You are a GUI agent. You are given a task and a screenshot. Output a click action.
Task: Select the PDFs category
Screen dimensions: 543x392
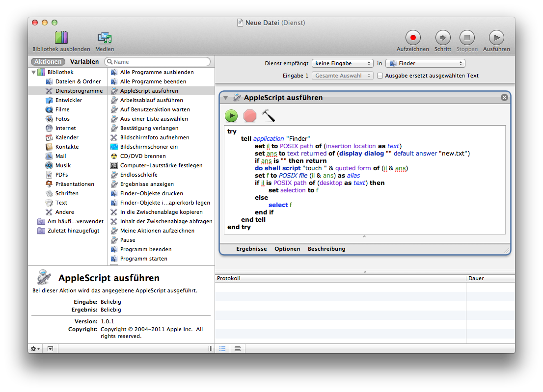click(x=68, y=175)
